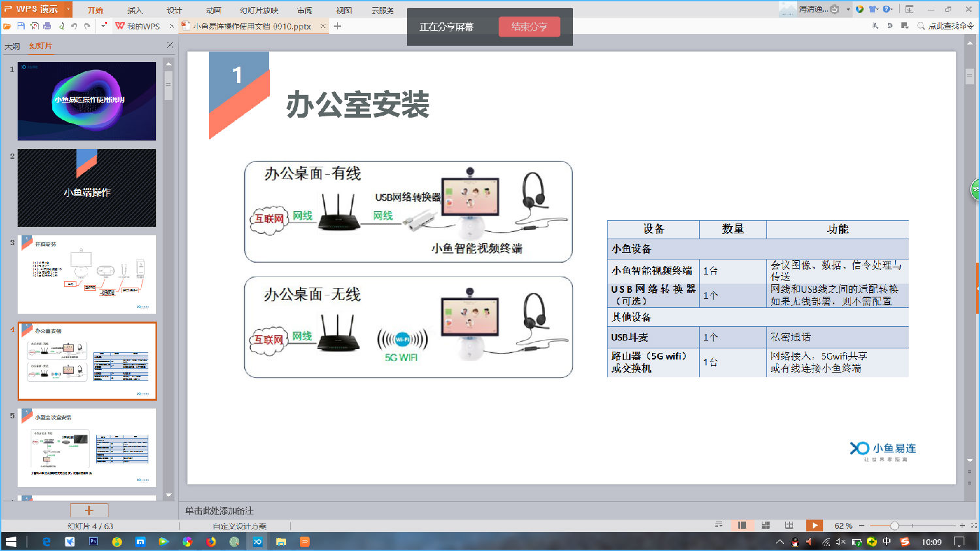
Task: Click the 小鱼智能视频终端 diagram label
Action: tap(476, 248)
